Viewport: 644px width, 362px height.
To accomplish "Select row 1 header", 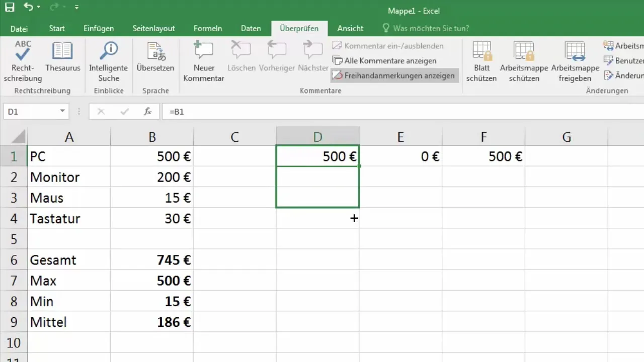I will coord(14,156).
